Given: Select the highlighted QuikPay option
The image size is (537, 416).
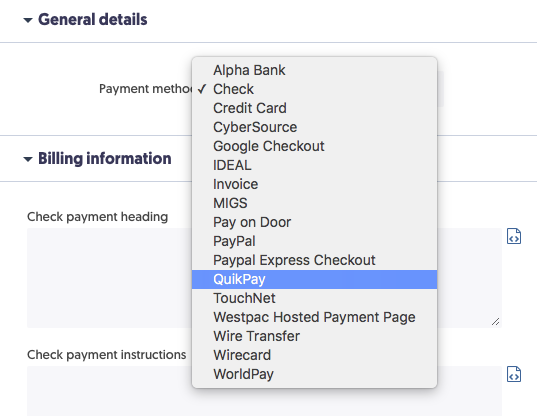Looking at the screenshot, I should (x=314, y=279).
